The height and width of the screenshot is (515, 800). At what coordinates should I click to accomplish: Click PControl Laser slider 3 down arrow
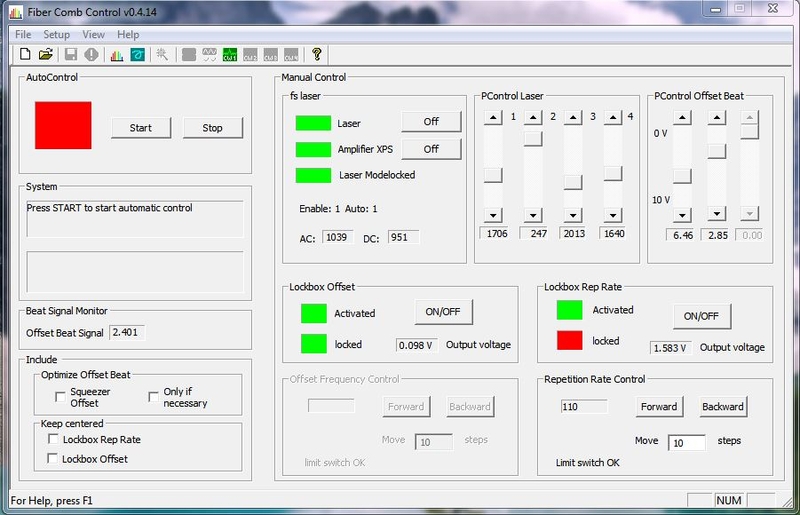573,215
